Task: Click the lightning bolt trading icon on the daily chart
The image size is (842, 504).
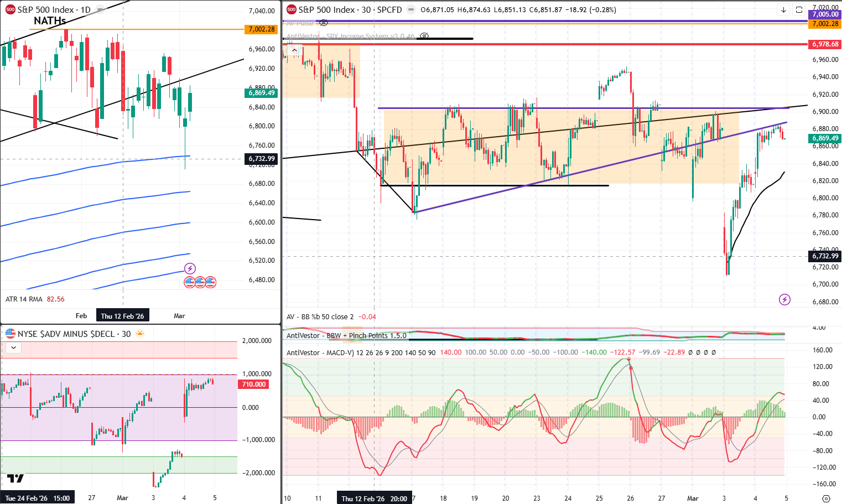Action: point(190,268)
